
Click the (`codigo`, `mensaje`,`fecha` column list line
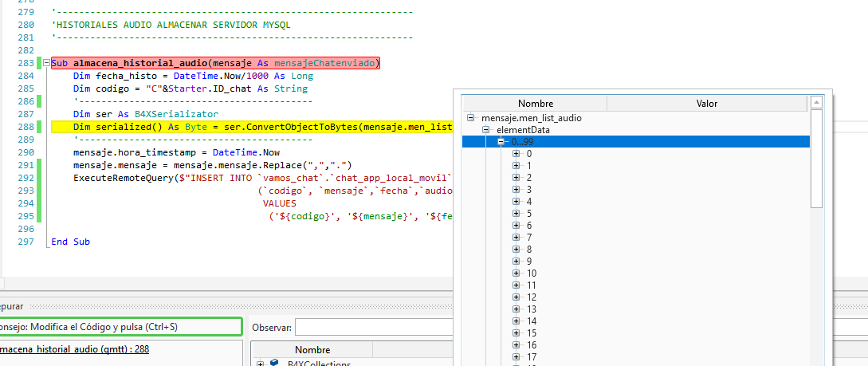(355, 191)
